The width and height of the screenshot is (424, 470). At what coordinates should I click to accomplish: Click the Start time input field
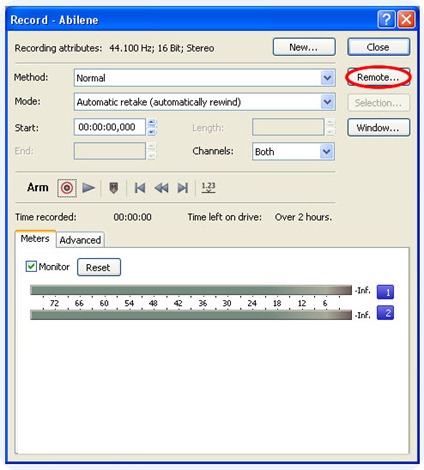[x=110, y=127]
